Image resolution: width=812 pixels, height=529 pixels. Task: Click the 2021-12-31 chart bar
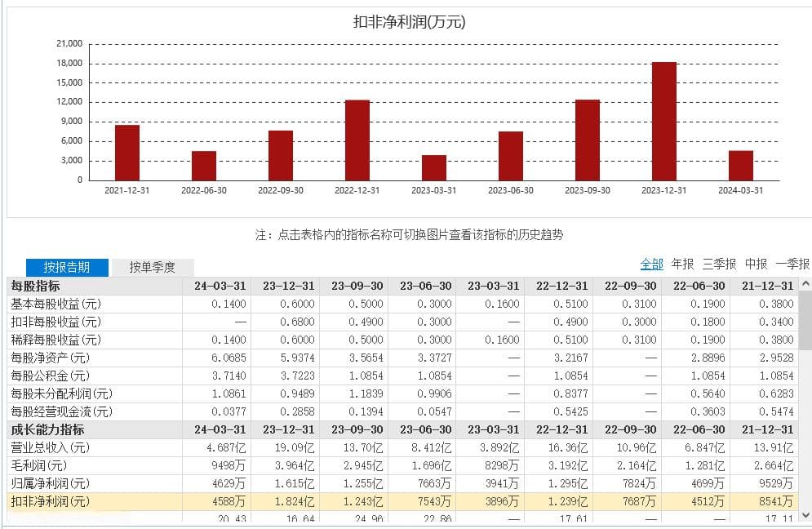(126, 153)
